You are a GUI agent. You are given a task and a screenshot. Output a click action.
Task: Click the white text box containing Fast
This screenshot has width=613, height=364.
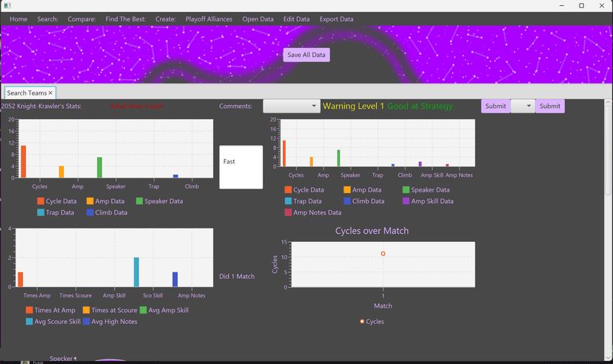(x=241, y=166)
